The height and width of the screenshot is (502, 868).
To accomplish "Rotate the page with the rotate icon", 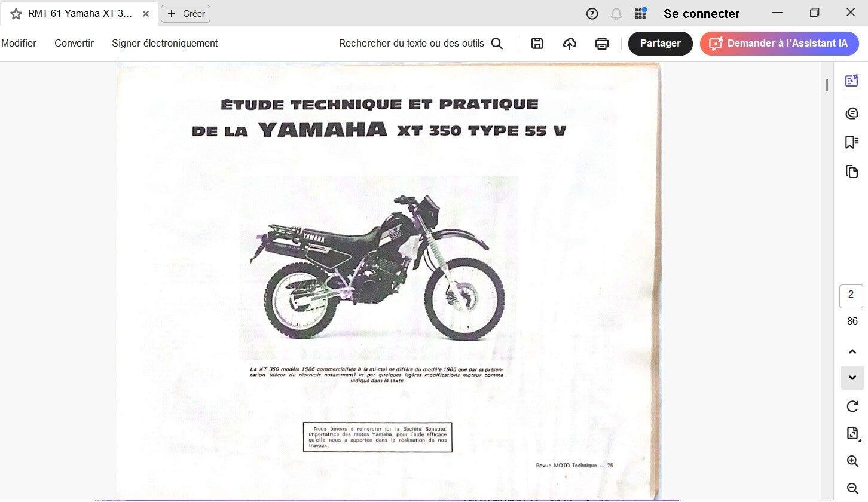I will pos(852,406).
